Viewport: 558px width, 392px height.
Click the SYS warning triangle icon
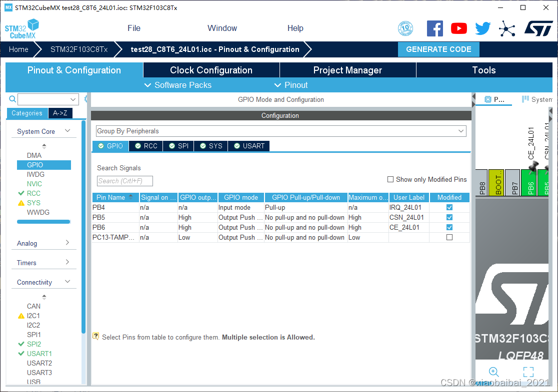pos(21,203)
